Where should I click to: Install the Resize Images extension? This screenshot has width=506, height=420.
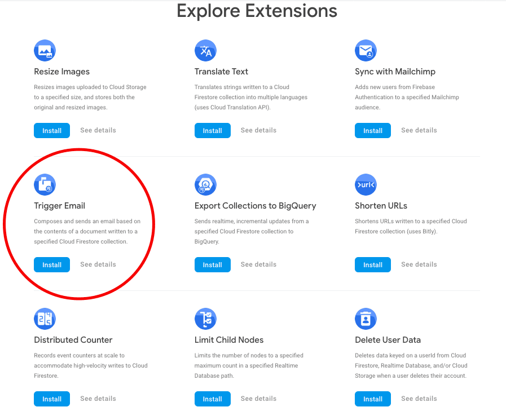coord(51,130)
